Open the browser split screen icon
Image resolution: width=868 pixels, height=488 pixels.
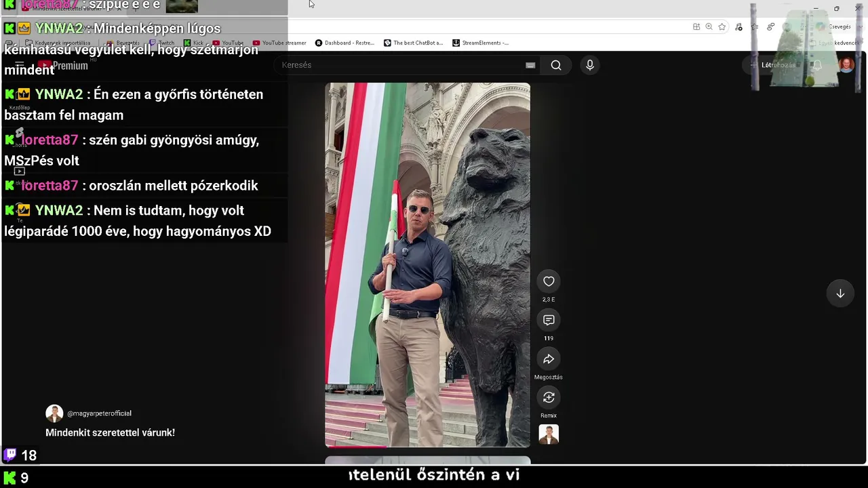tap(696, 26)
